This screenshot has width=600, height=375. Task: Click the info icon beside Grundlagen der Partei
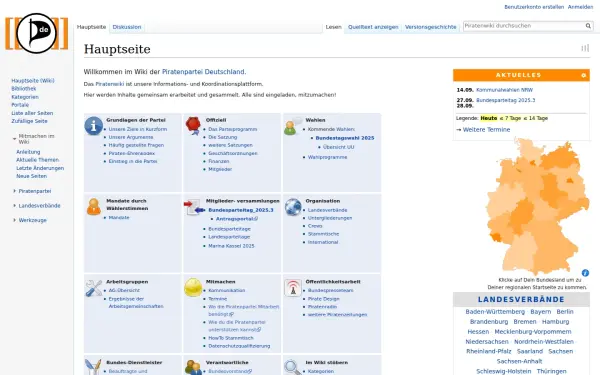[94, 126]
